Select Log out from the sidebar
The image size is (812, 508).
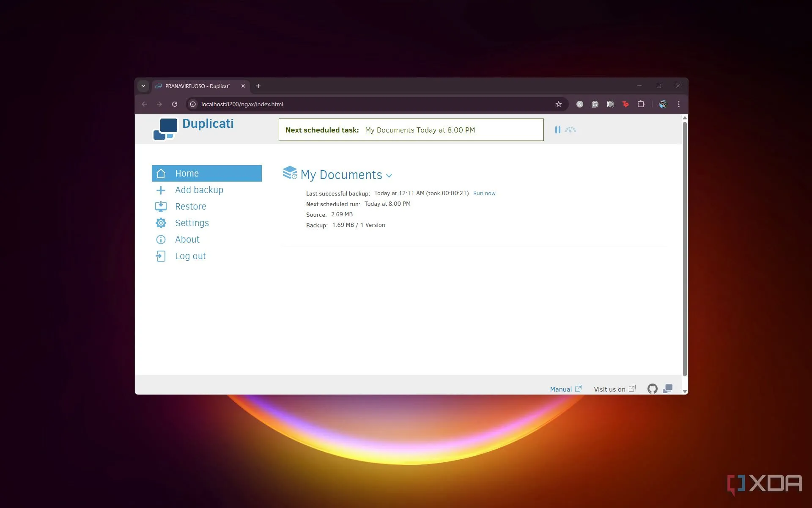pos(190,256)
